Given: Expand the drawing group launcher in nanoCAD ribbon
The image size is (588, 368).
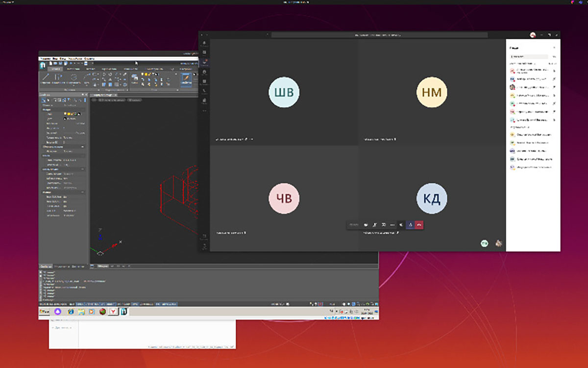Looking at the screenshot, I should [98, 90].
